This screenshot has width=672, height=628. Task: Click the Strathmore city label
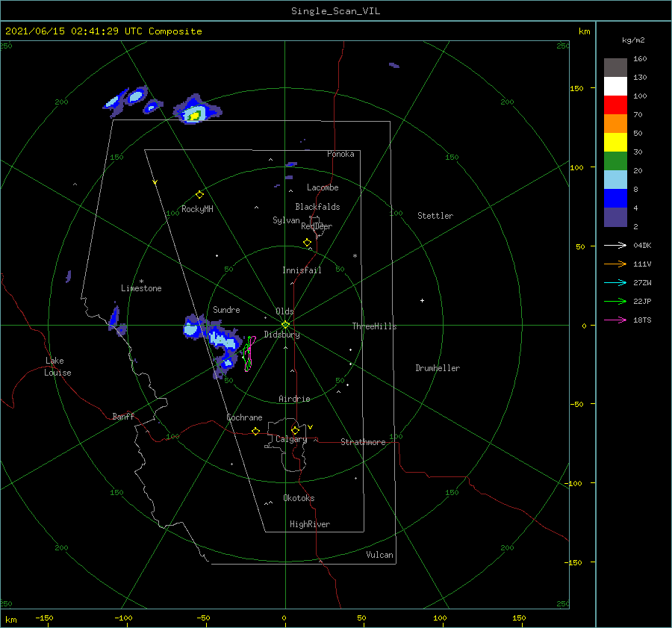(x=363, y=442)
